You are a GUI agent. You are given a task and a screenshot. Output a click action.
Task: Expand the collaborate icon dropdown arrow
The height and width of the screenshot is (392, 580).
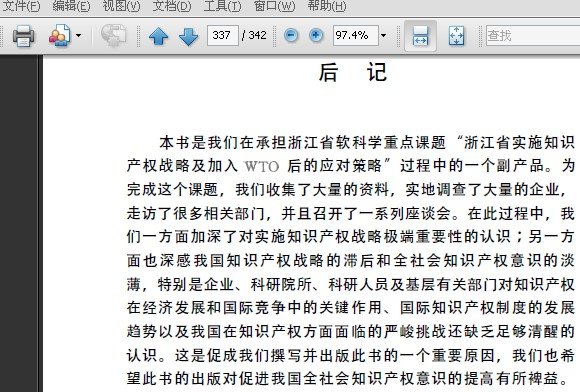coord(78,36)
